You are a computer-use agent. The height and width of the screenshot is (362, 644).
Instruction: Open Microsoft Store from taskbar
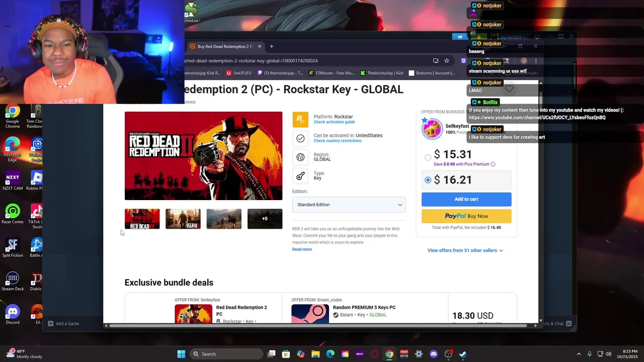click(x=286, y=354)
